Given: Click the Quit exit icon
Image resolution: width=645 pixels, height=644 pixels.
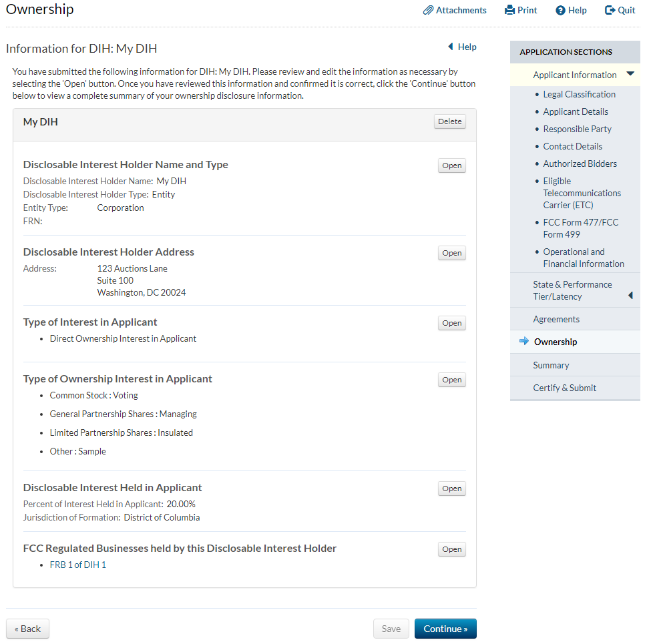Looking at the screenshot, I should 610,11.
